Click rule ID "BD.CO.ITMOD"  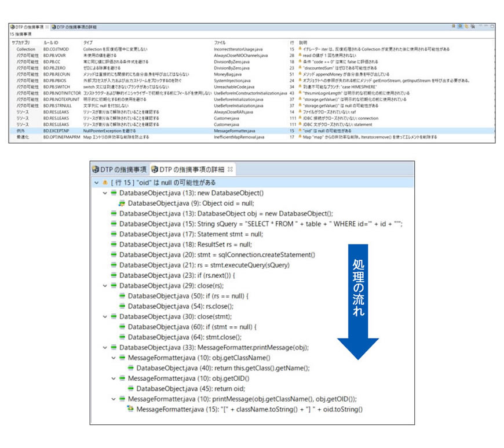(x=56, y=49)
